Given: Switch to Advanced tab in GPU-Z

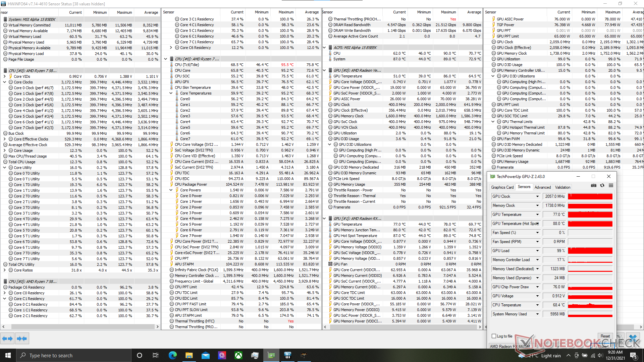Looking at the screenshot, I should [x=542, y=187].
